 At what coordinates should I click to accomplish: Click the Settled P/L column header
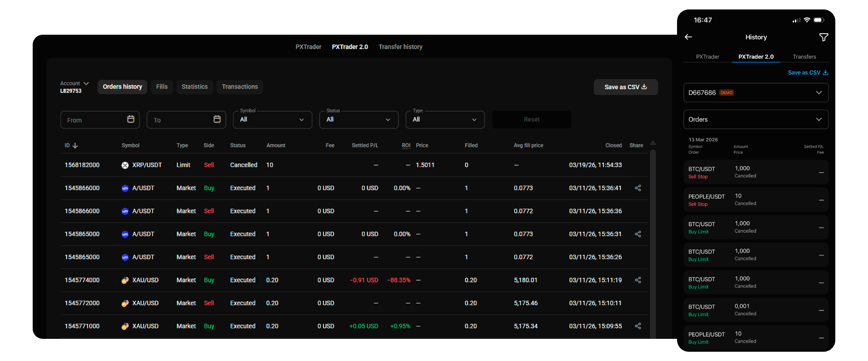pos(365,146)
